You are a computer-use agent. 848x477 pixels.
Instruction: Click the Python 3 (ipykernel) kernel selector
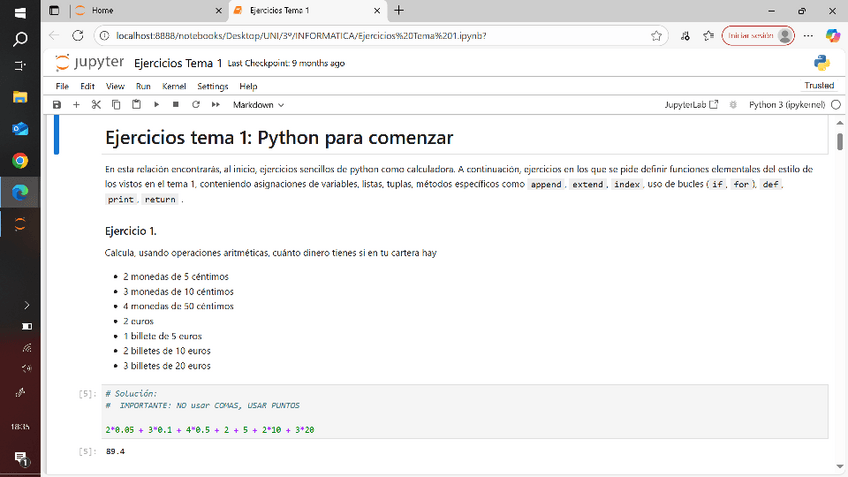(x=786, y=104)
